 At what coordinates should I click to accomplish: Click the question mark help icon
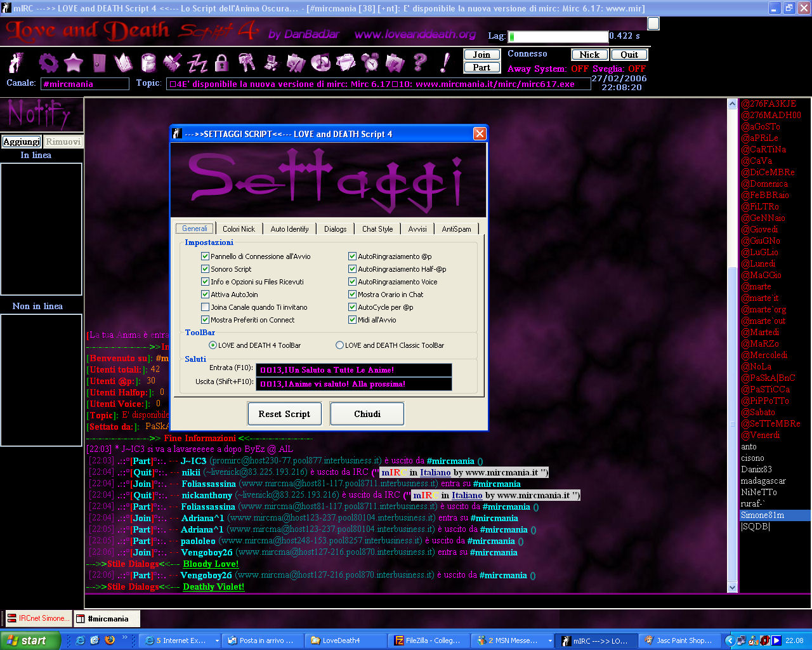click(420, 63)
